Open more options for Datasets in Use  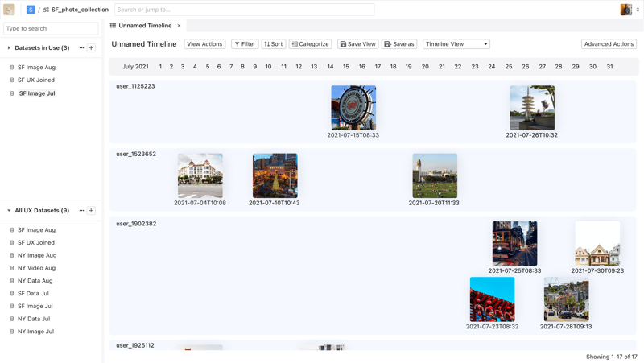tap(81, 48)
